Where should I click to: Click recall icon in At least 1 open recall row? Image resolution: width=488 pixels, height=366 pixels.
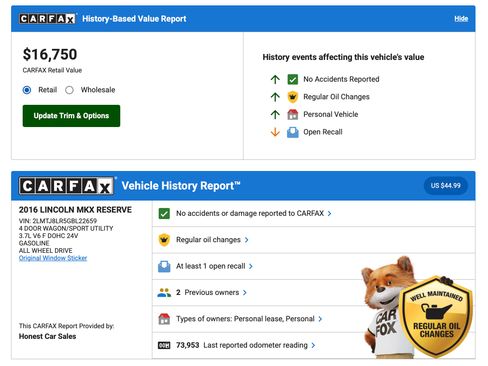click(x=164, y=266)
